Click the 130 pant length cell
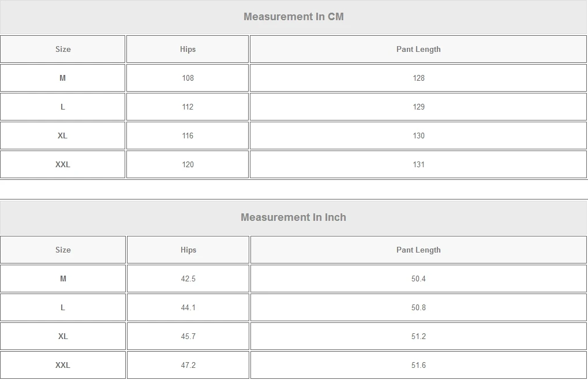Viewport: 588px width, 380px height. click(418, 136)
